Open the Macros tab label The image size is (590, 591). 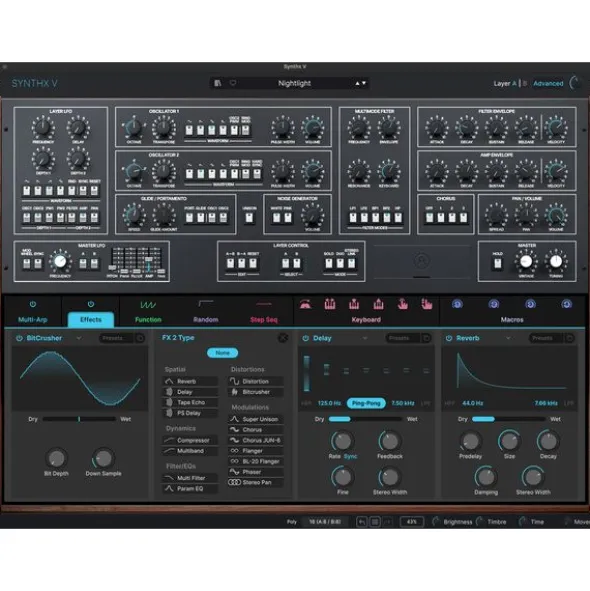512,319
